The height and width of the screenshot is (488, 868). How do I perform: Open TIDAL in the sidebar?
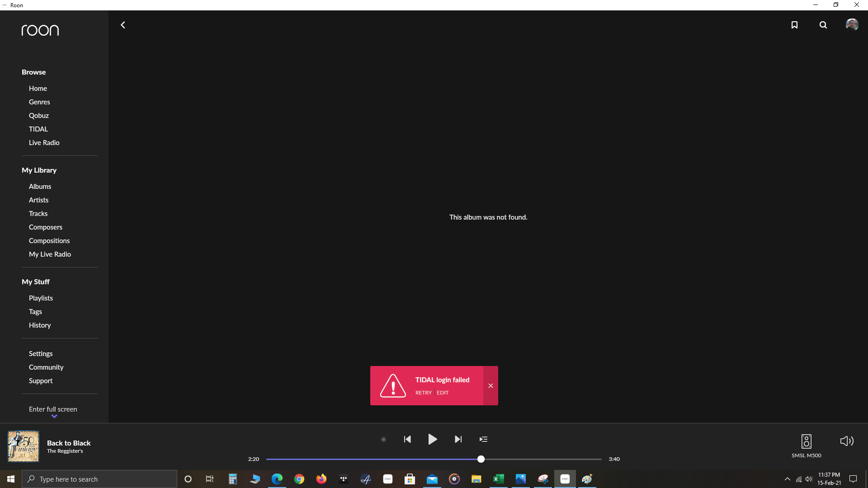(x=38, y=129)
